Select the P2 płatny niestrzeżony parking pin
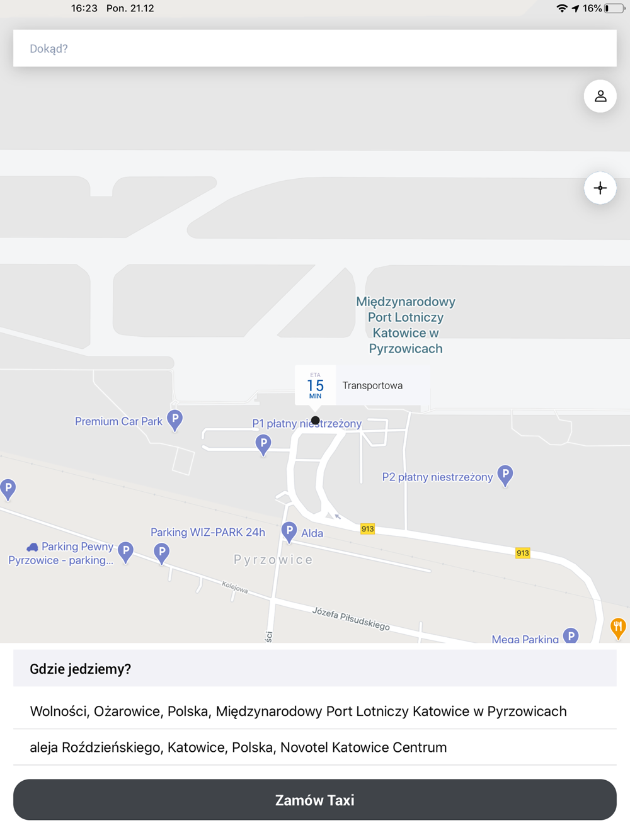 [505, 476]
